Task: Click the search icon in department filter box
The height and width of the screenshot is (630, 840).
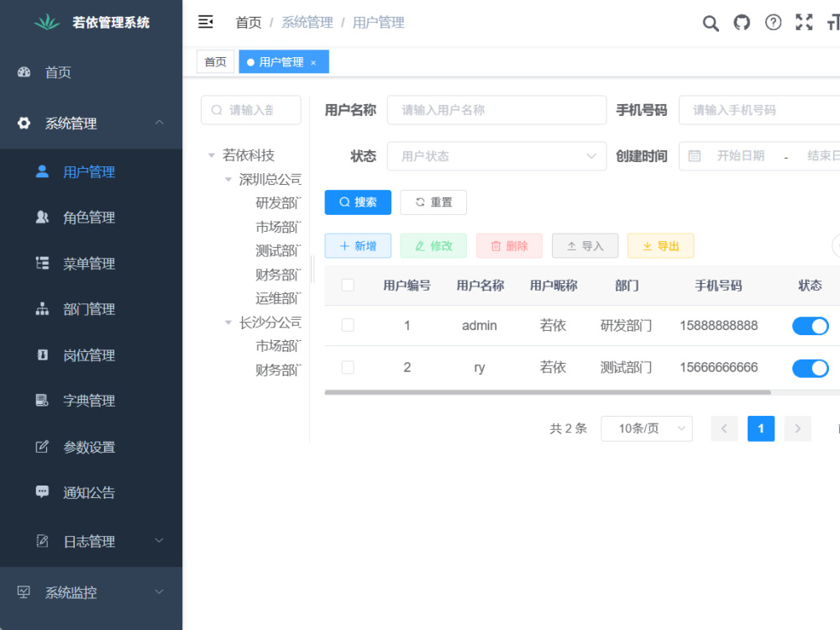Action: (x=217, y=110)
